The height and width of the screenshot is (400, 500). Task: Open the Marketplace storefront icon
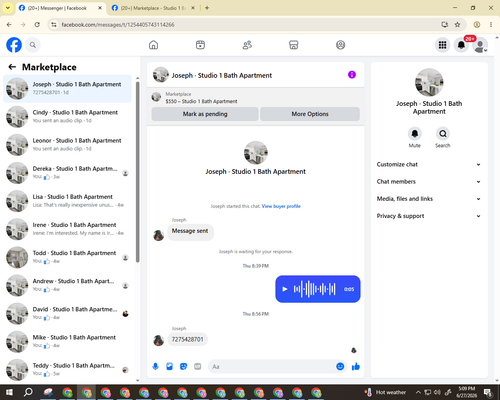pyautogui.click(x=294, y=45)
